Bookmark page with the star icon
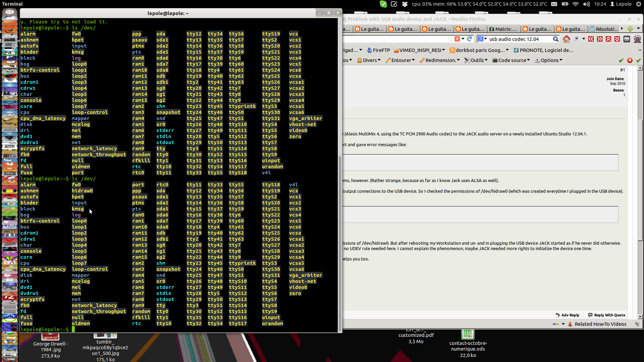644x362 pixels. click(x=450, y=39)
